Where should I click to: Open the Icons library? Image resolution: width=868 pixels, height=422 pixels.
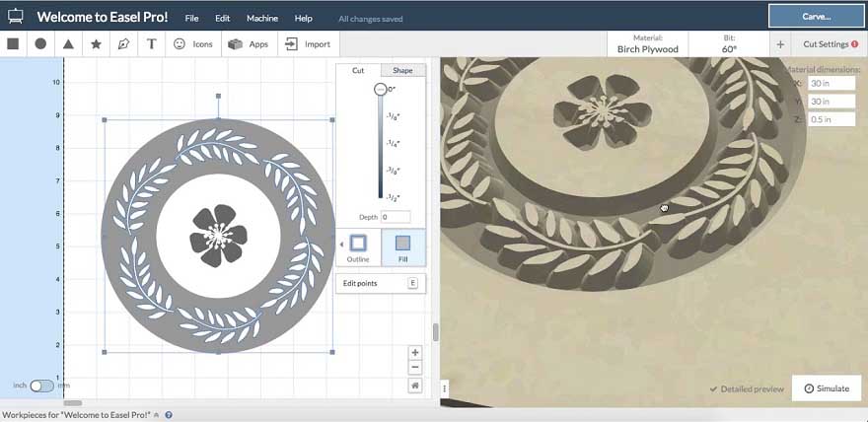tap(193, 44)
